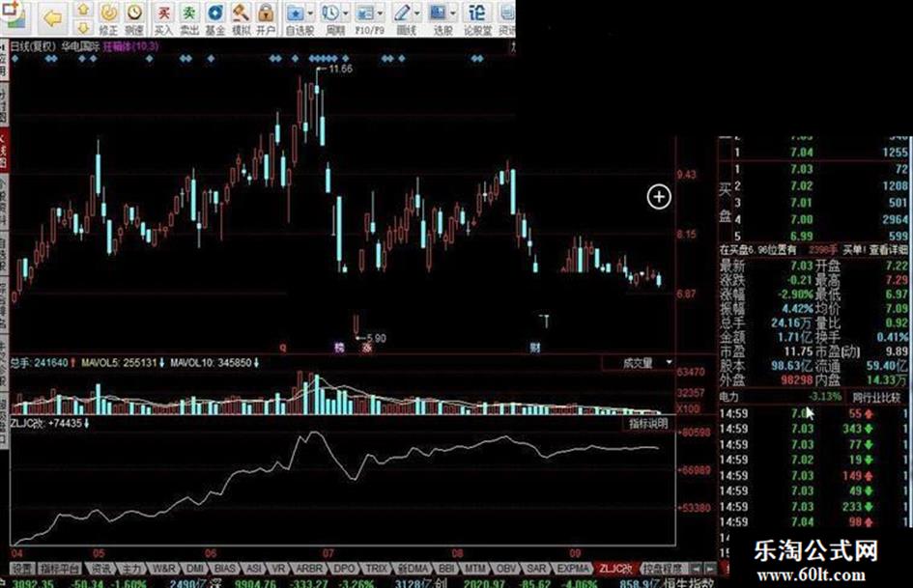Click the 恒生指数 label in status bar
This screenshot has width=913, height=588.
[691, 583]
